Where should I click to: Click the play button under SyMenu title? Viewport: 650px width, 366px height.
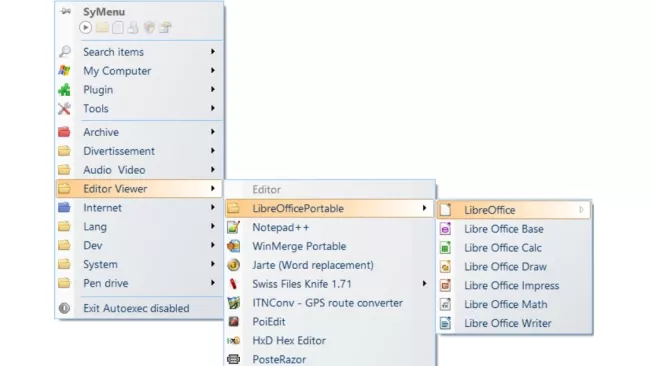tap(85, 28)
